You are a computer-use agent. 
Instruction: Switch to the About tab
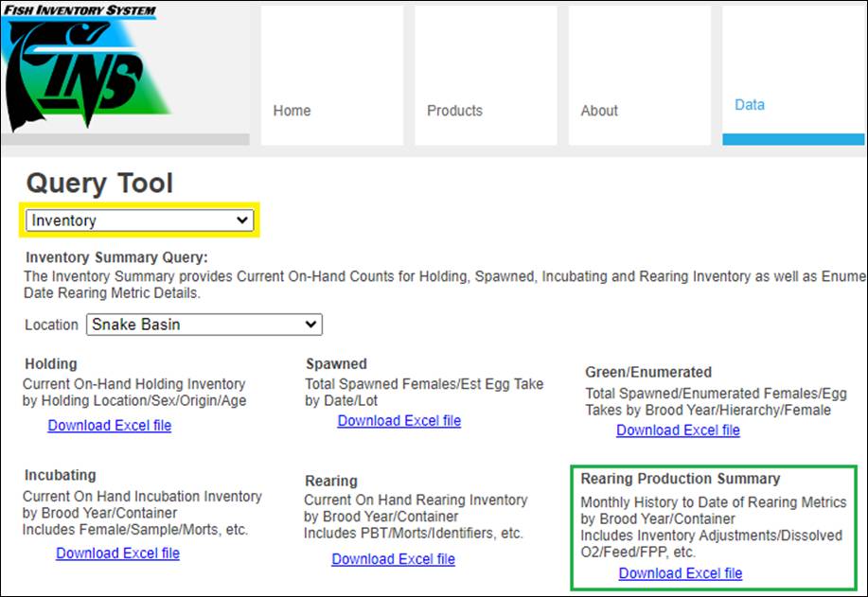(599, 111)
